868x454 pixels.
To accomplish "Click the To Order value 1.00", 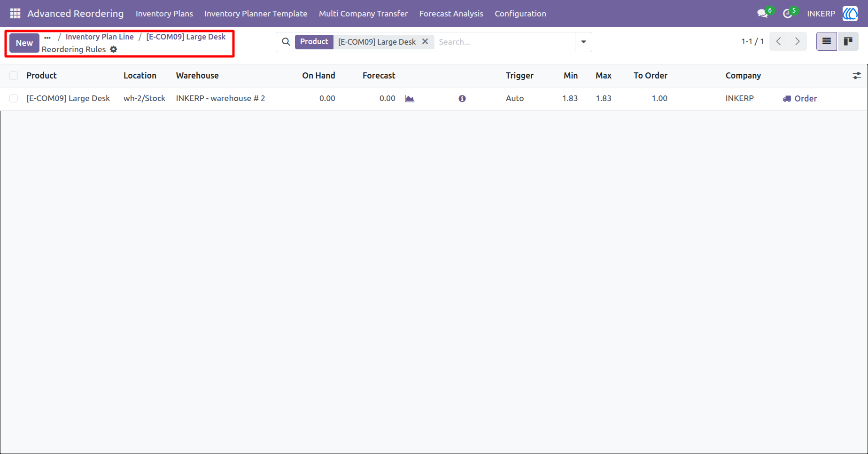I will (659, 99).
